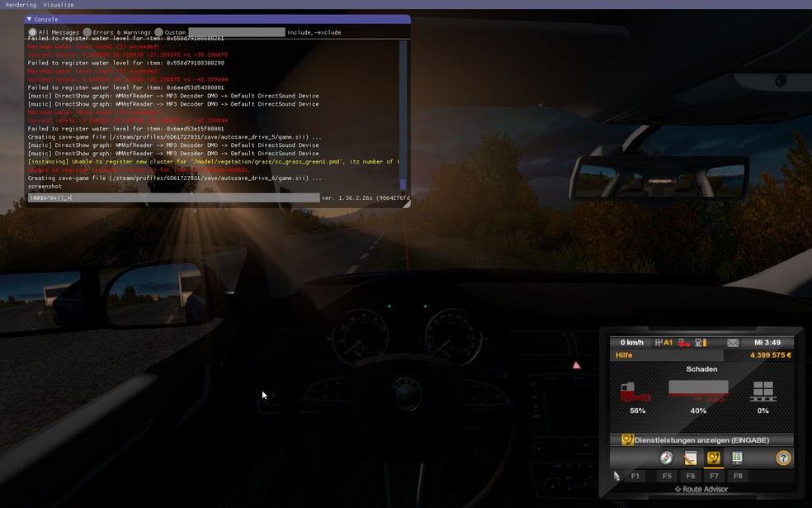Image resolution: width=812 pixels, height=508 pixels.
Task: Click the custom filter text field
Action: pyautogui.click(x=237, y=32)
